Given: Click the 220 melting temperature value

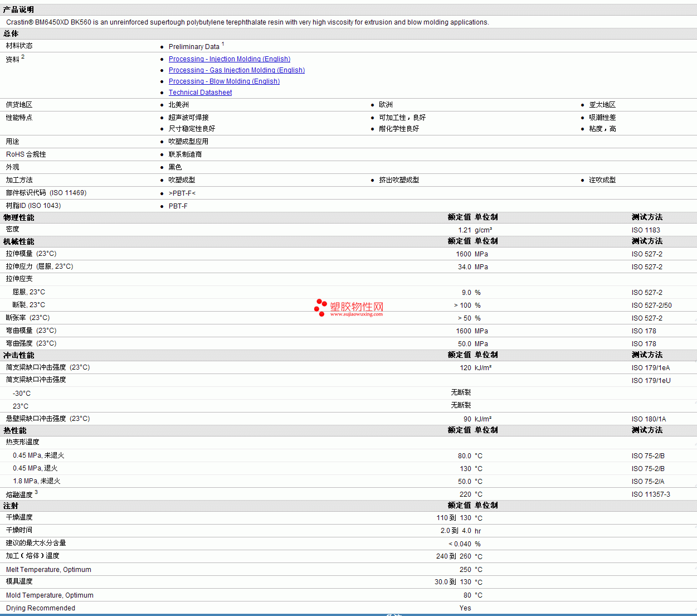Looking at the screenshot, I should tap(465, 494).
